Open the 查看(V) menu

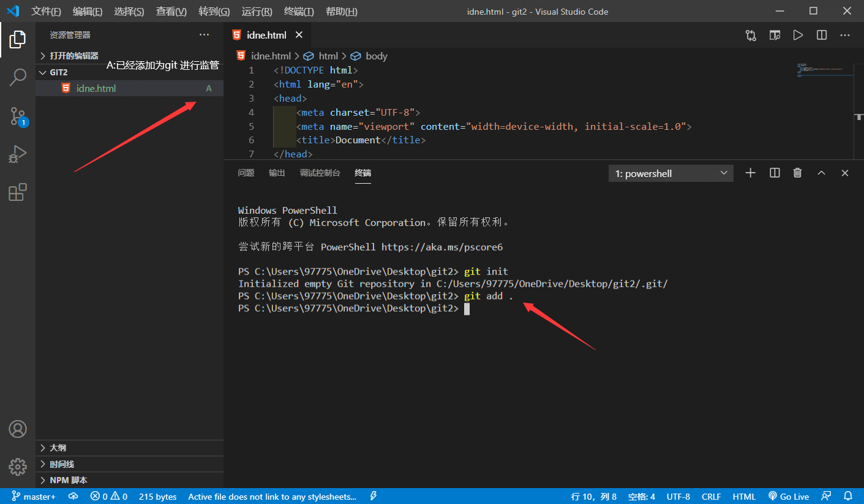pos(171,12)
